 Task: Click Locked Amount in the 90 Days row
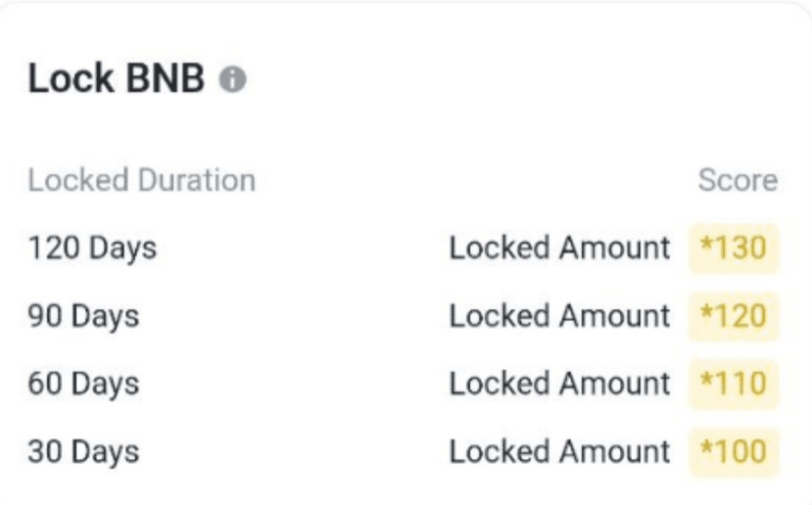pyautogui.click(x=559, y=316)
